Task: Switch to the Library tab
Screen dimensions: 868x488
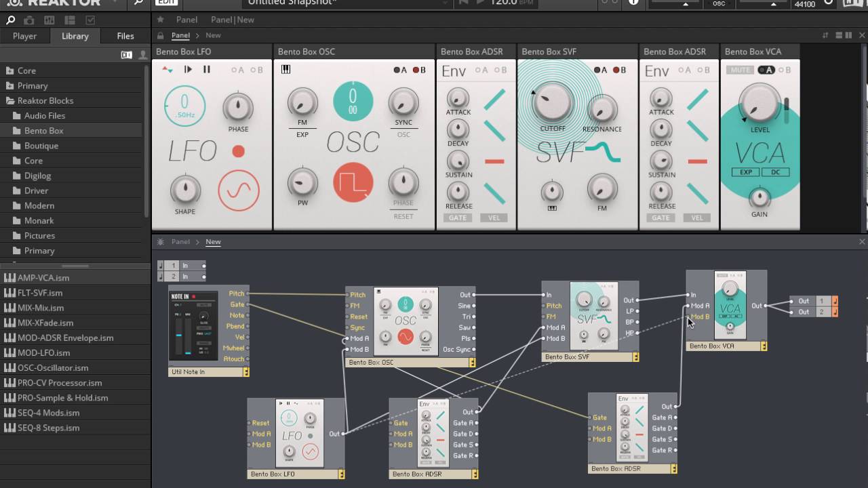Action: pos(75,36)
